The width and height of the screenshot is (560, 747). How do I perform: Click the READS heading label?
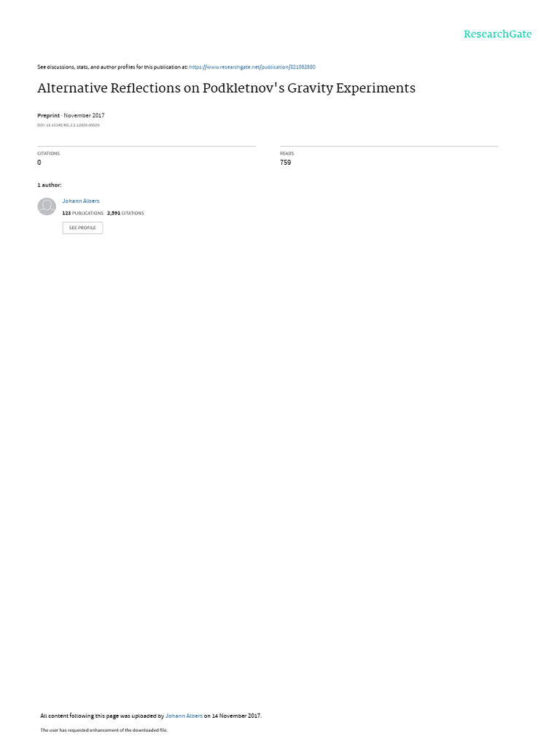[287, 153]
